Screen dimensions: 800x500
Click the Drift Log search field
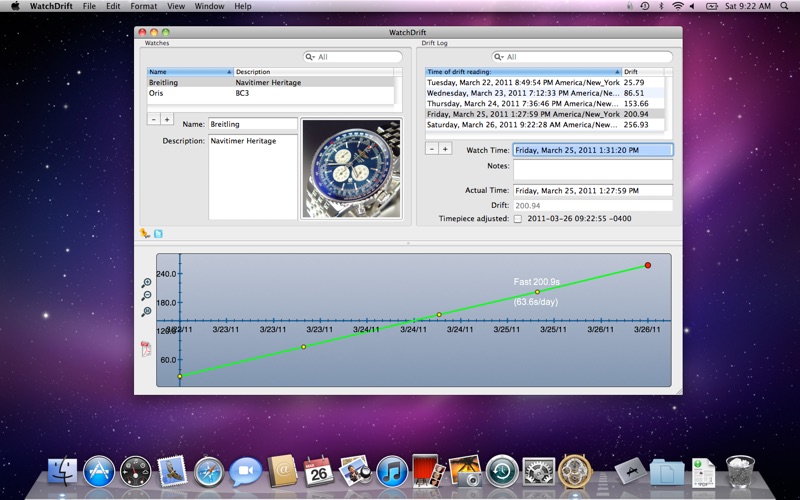point(582,57)
